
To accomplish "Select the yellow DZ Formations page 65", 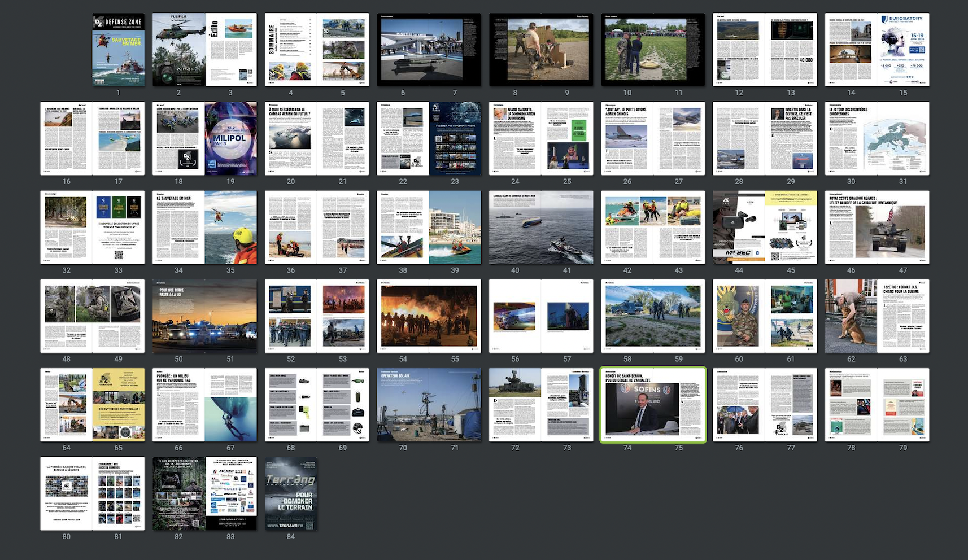I will pos(119,404).
